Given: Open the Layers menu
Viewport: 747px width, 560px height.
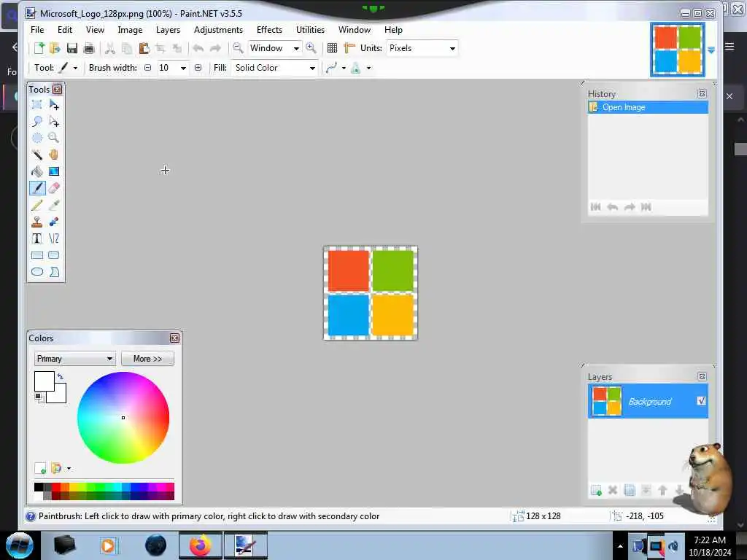Looking at the screenshot, I should click(x=169, y=29).
